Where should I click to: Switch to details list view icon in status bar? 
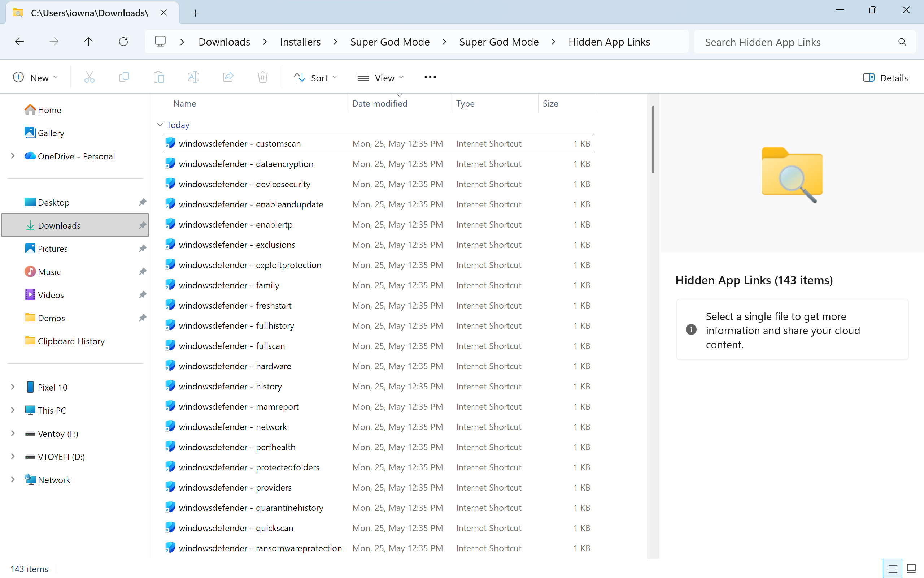[x=892, y=569]
